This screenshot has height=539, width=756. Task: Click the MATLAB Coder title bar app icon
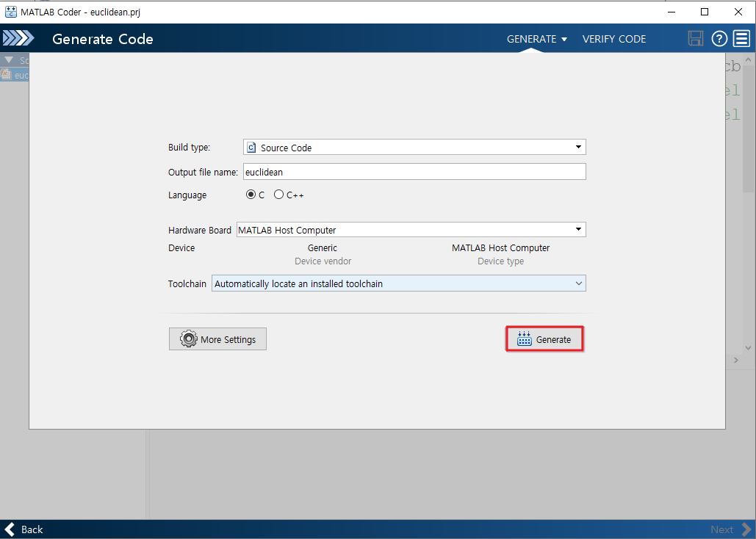click(x=10, y=12)
